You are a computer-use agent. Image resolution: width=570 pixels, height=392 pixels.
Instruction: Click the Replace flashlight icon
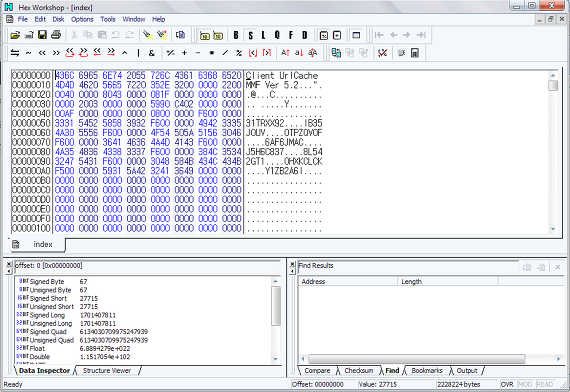coord(162,35)
